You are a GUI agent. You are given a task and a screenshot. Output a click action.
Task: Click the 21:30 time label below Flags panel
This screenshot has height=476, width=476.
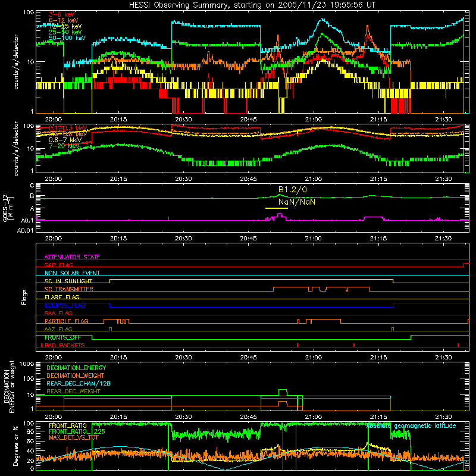(443, 358)
